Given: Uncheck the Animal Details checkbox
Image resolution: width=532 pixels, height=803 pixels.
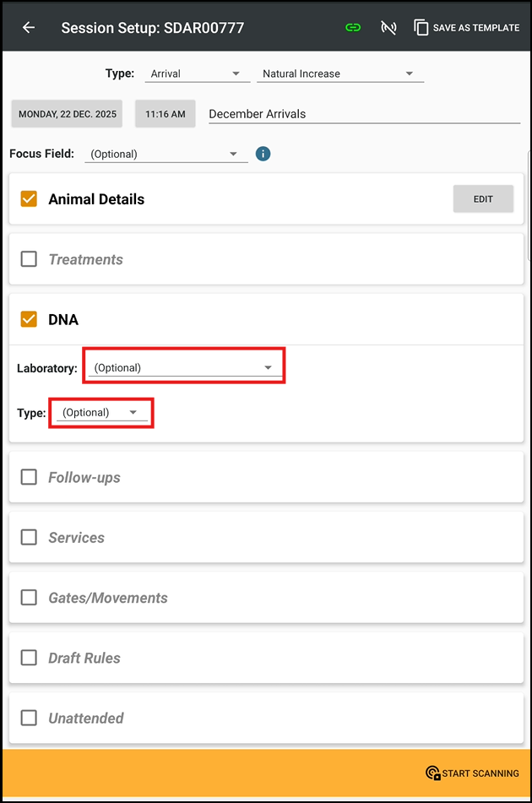Looking at the screenshot, I should [x=30, y=199].
